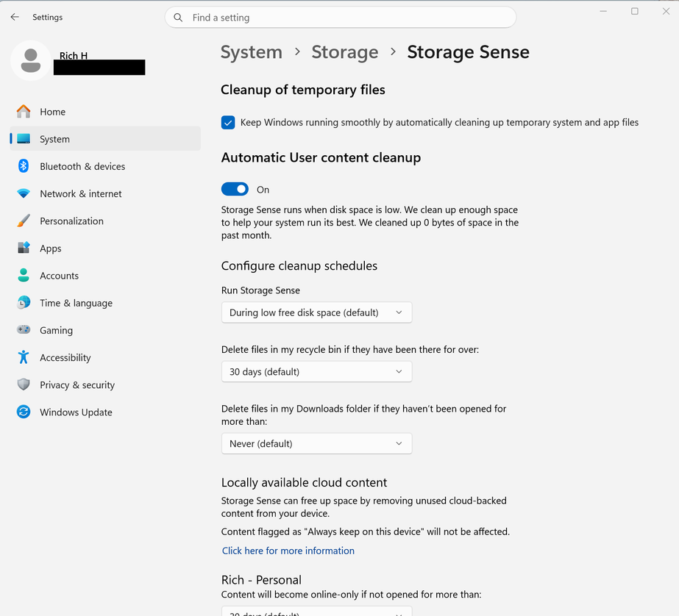The width and height of the screenshot is (679, 616).
Task: Click the Rich - Personal heading
Action: (261, 580)
